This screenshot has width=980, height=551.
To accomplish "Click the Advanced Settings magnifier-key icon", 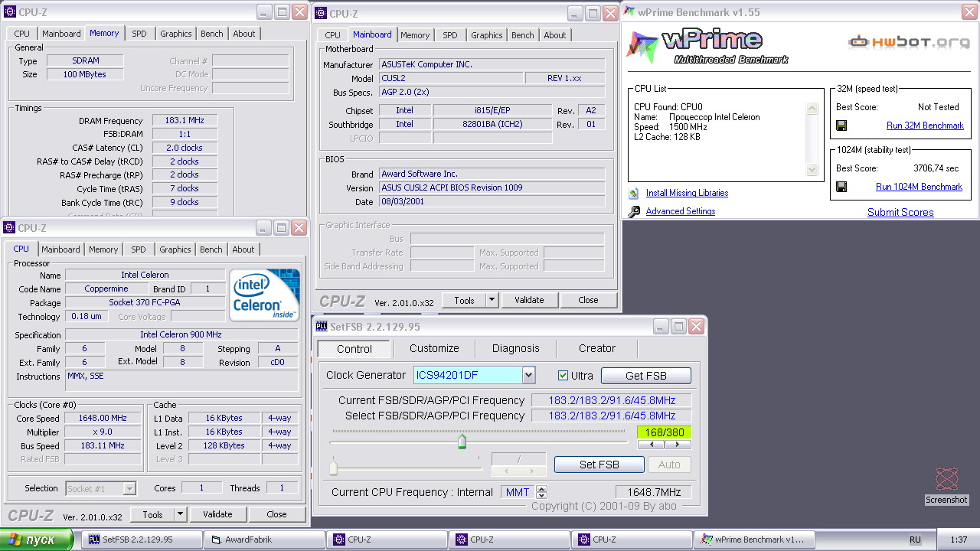I will 634,212.
